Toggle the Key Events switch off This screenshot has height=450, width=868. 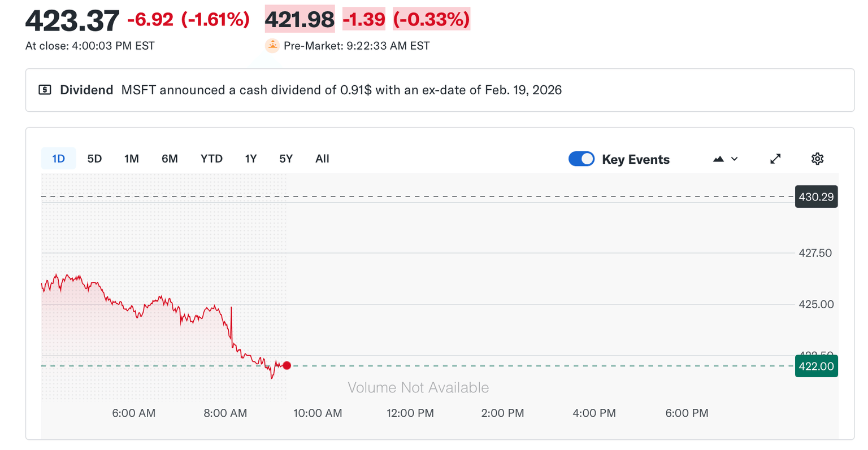pos(581,159)
